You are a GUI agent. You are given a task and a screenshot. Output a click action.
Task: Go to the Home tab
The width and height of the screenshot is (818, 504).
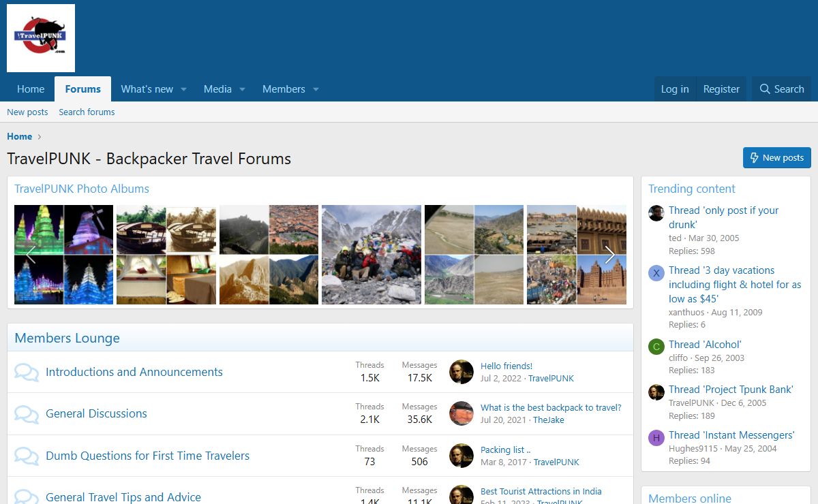point(31,89)
